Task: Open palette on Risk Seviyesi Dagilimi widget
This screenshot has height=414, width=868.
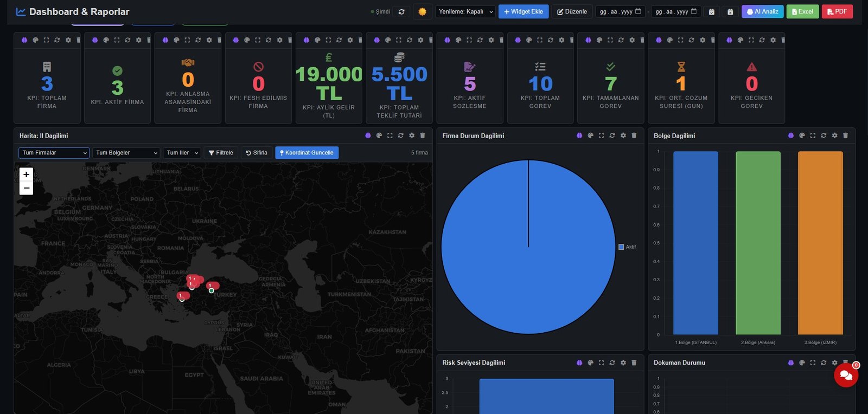Action: pos(590,363)
